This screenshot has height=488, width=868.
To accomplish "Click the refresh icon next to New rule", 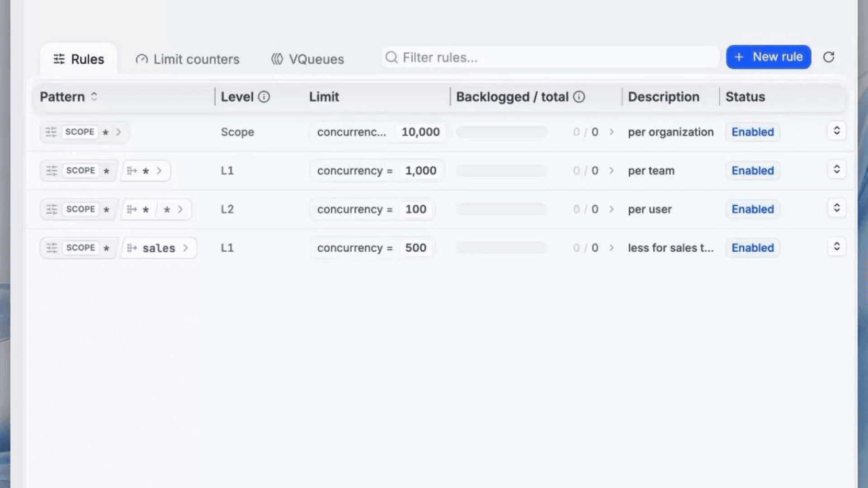I will click(x=828, y=57).
